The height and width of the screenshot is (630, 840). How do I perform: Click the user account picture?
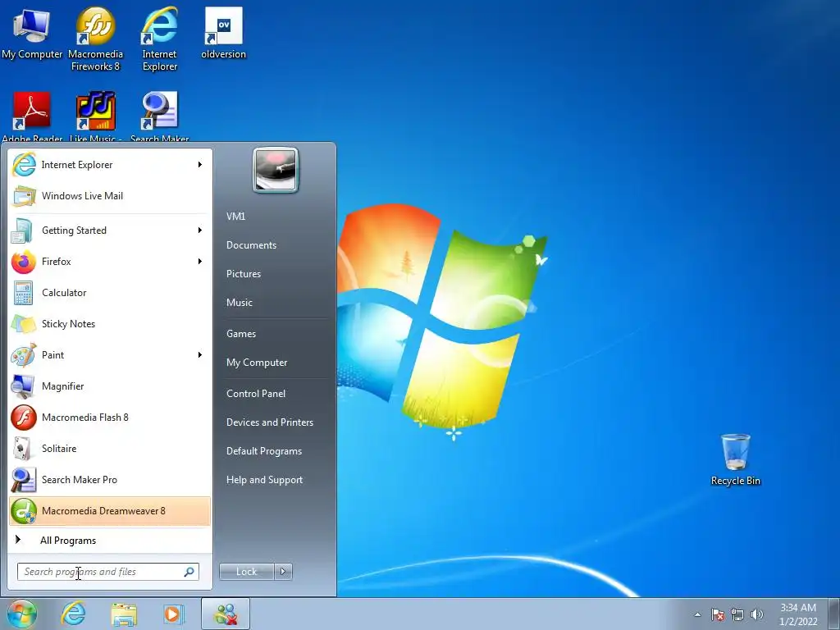[x=276, y=170]
